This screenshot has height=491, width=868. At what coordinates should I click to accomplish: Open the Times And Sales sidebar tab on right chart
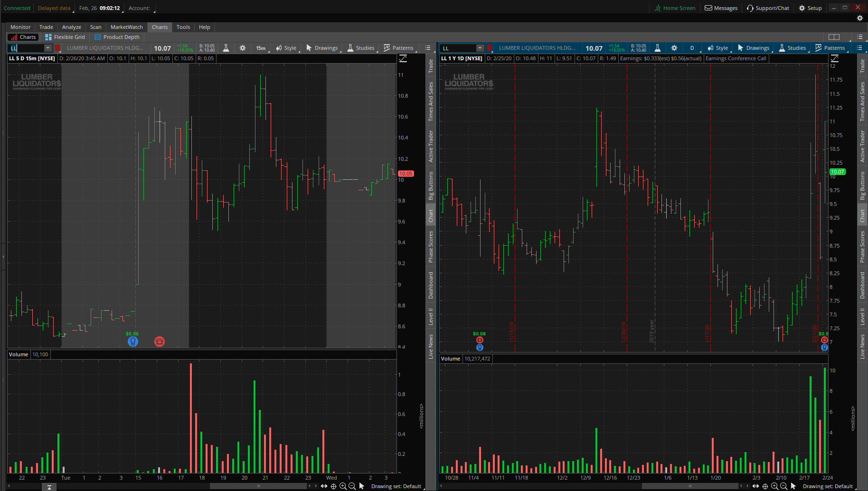[x=863, y=102]
